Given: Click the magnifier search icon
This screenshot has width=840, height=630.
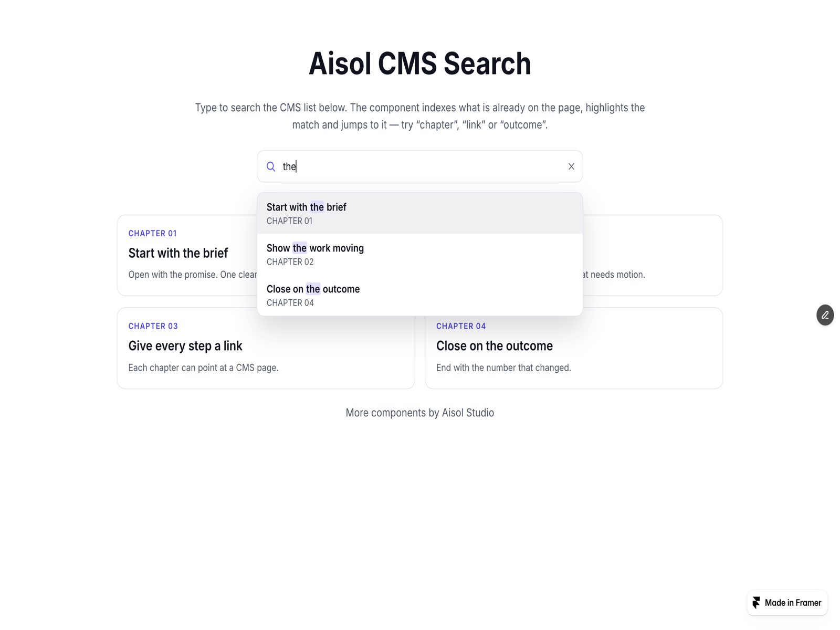Looking at the screenshot, I should pyautogui.click(x=271, y=166).
